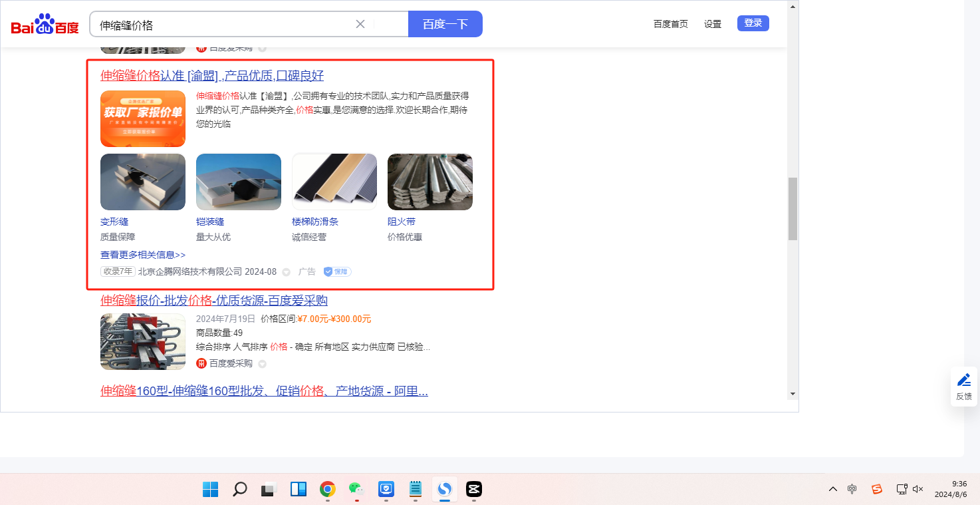The image size is (980, 505).
Task: Open WeChat from the taskbar
Action: (x=357, y=490)
